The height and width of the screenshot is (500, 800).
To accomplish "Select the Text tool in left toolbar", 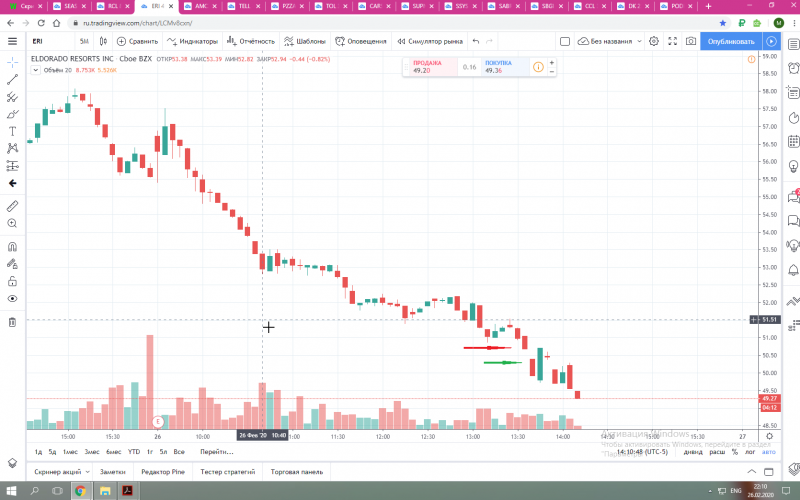I will [12, 131].
